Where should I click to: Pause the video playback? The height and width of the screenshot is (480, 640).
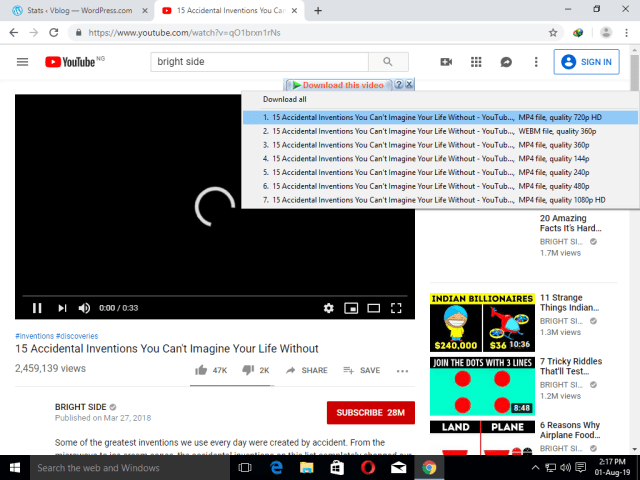(37, 308)
